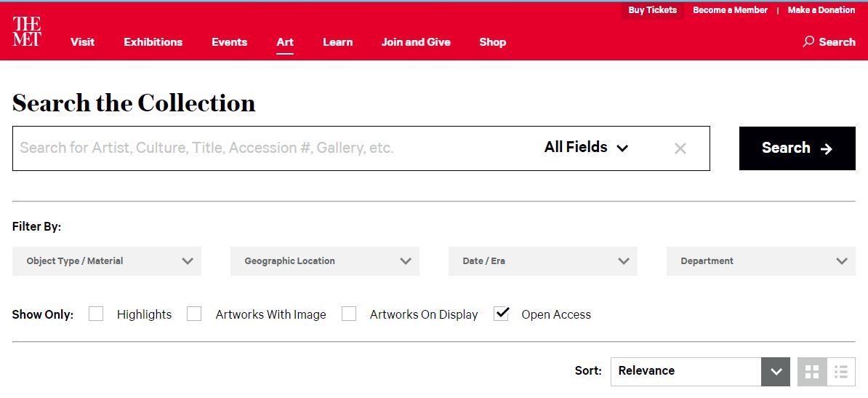Click the magnifier Search icon in header

pos(808,42)
